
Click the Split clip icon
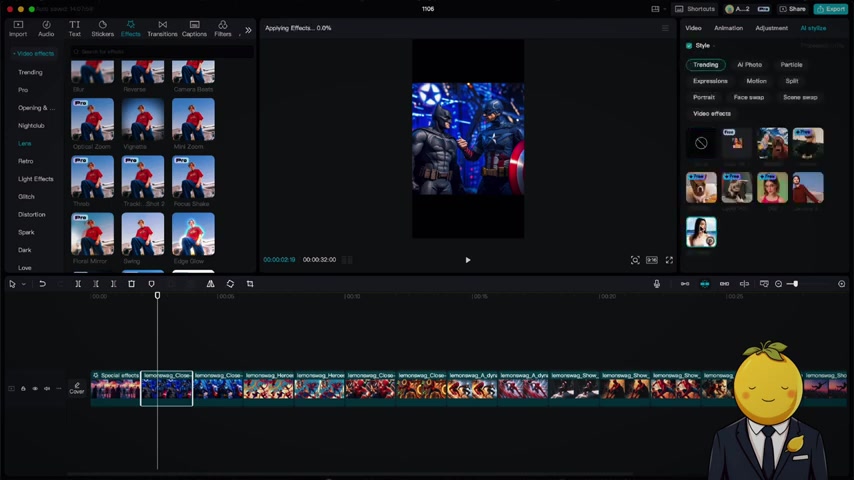point(78,284)
